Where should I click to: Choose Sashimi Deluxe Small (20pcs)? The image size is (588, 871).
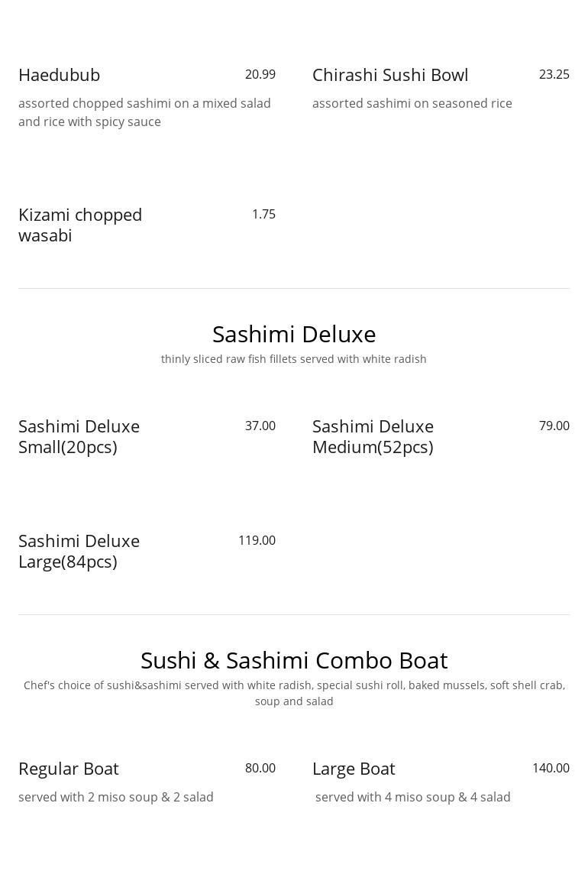click(x=79, y=436)
